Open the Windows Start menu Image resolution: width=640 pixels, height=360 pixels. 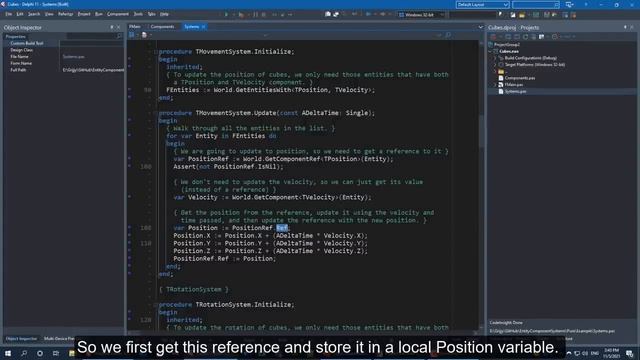(x=8, y=353)
